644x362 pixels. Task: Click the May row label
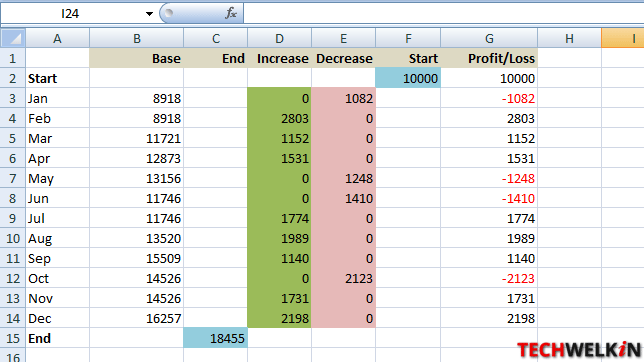pyautogui.click(x=41, y=179)
